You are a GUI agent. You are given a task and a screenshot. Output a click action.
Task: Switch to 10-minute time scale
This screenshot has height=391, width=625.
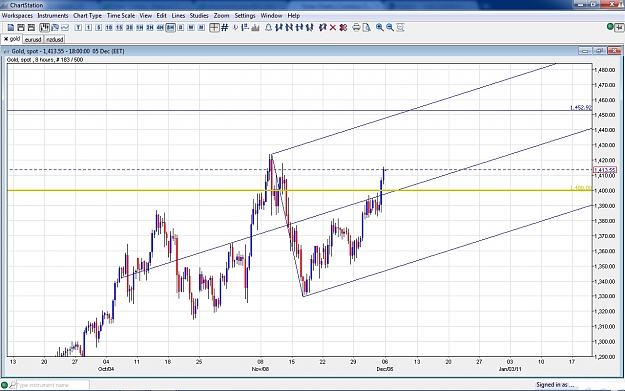[109, 28]
